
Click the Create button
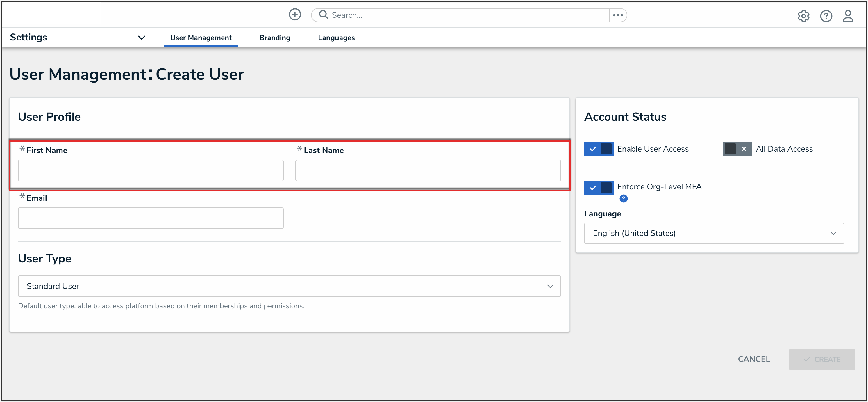click(x=821, y=359)
